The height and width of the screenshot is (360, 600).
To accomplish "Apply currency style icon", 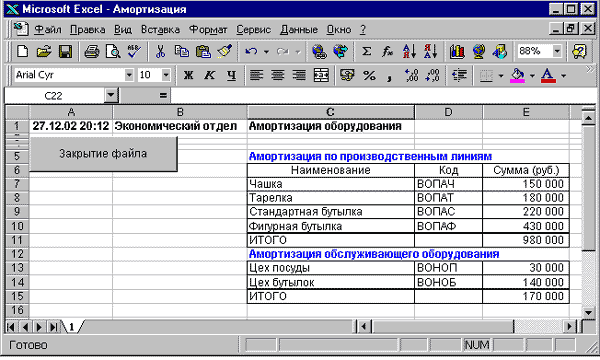I will pos(347,75).
